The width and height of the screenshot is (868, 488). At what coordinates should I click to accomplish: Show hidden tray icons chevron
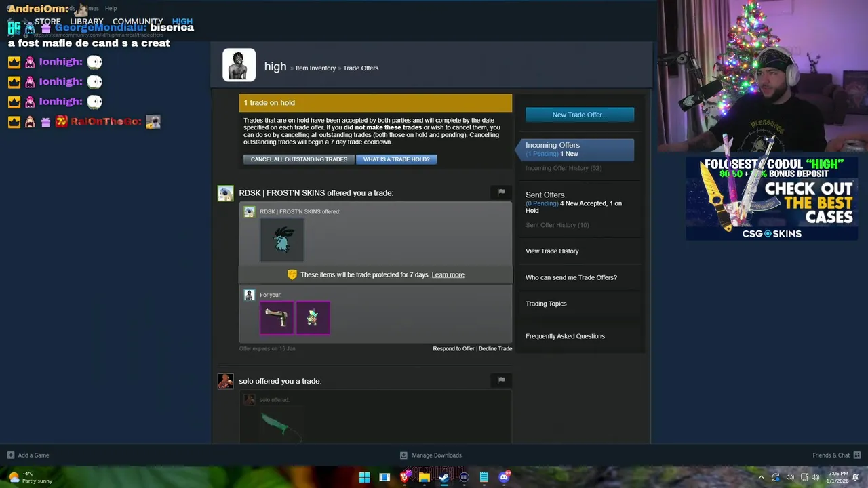pos(761,477)
